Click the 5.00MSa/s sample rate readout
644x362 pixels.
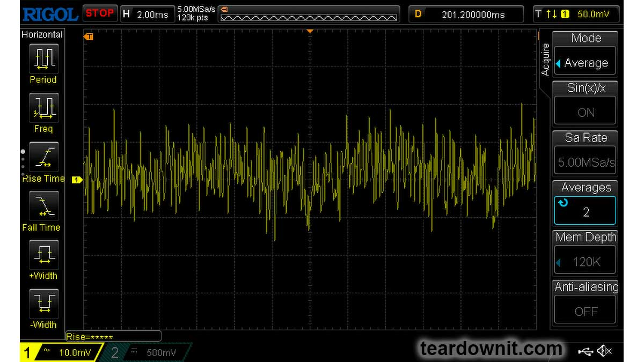196,10
